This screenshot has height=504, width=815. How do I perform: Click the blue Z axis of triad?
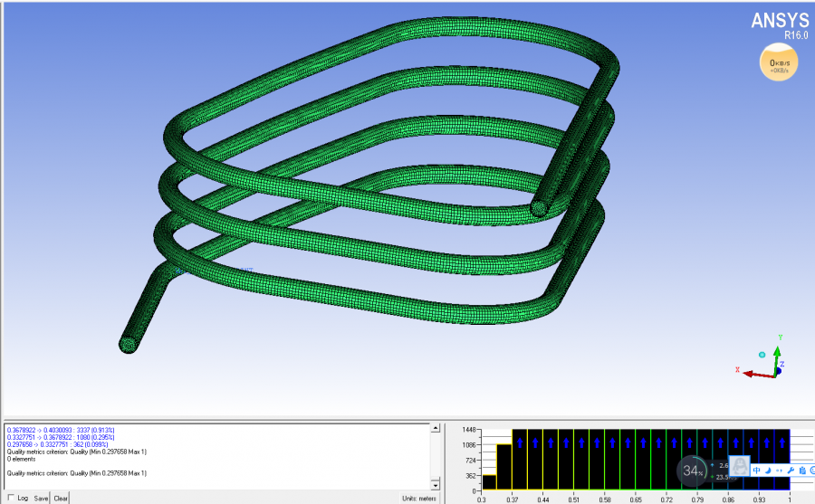click(779, 370)
